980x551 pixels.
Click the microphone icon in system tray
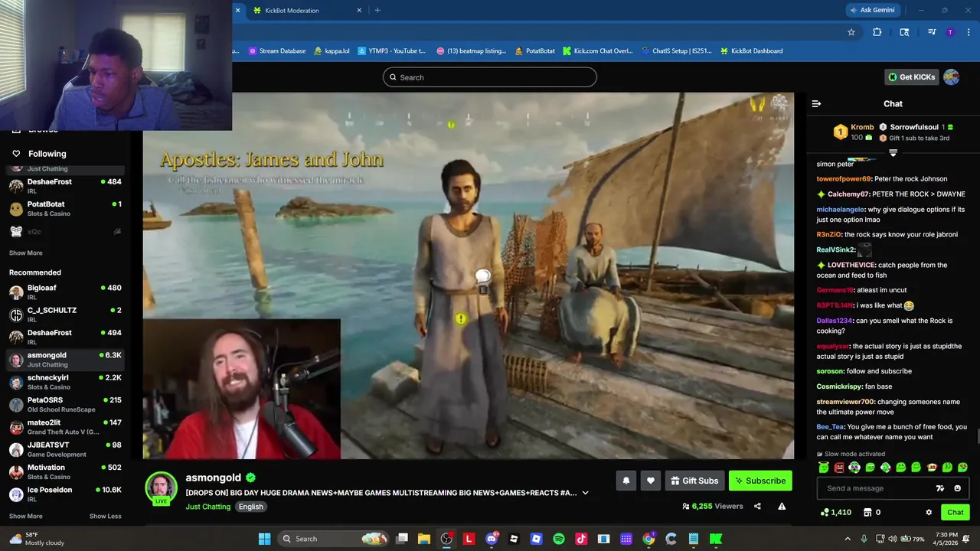pyautogui.click(x=864, y=539)
